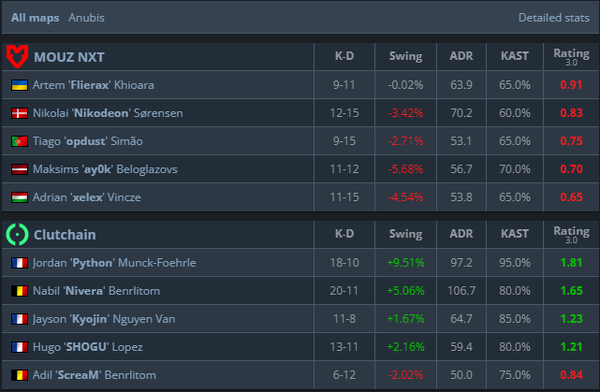Open the MOUZ NXT team page
The width and height of the screenshot is (600, 392).
pyautogui.click(x=69, y=57)
